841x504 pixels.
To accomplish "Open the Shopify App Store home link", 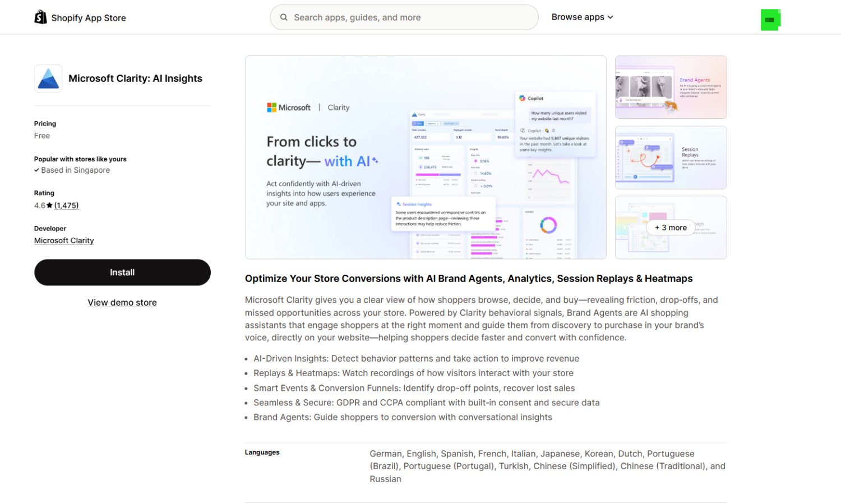I will [x=80, y=17].
